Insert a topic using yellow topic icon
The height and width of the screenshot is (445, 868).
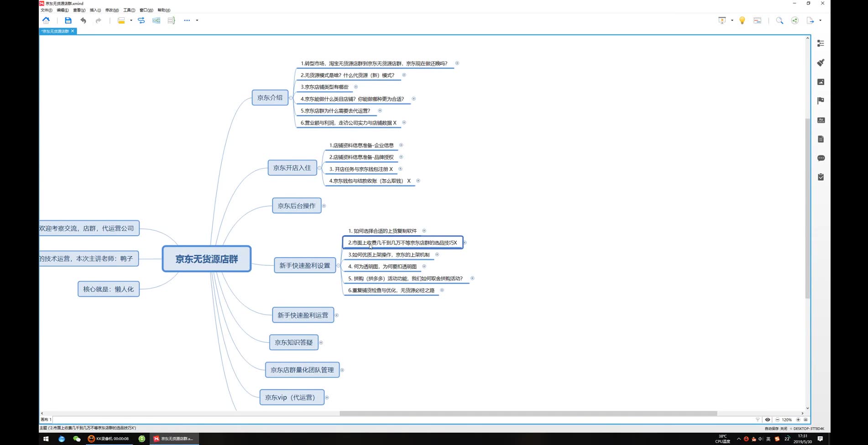(121, 20)
